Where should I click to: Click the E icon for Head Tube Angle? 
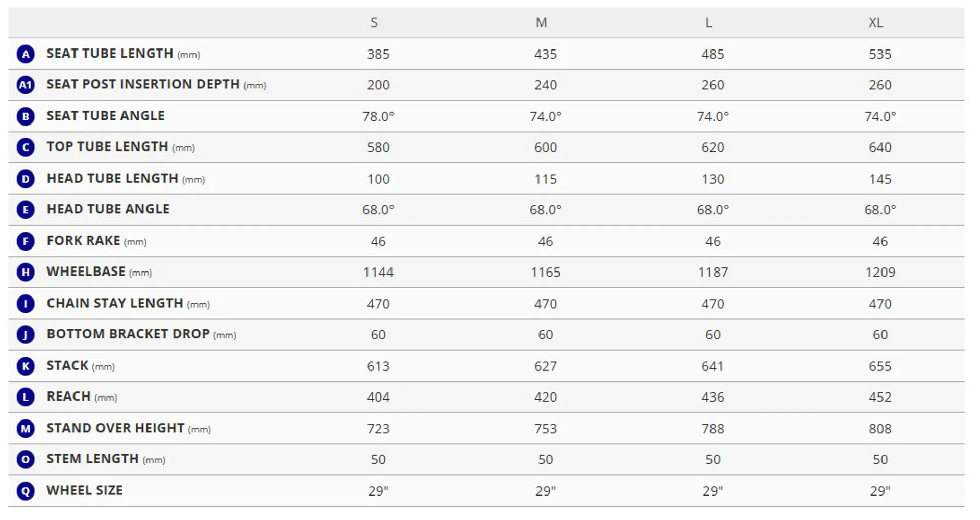pyautogui.click(x=26, y=210)
